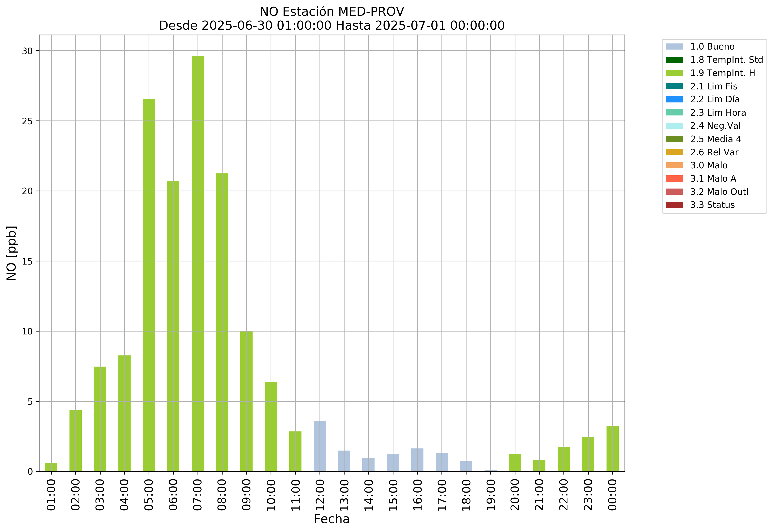Click the 3.1 Malo A legend swatch

(x=674, y=179)
